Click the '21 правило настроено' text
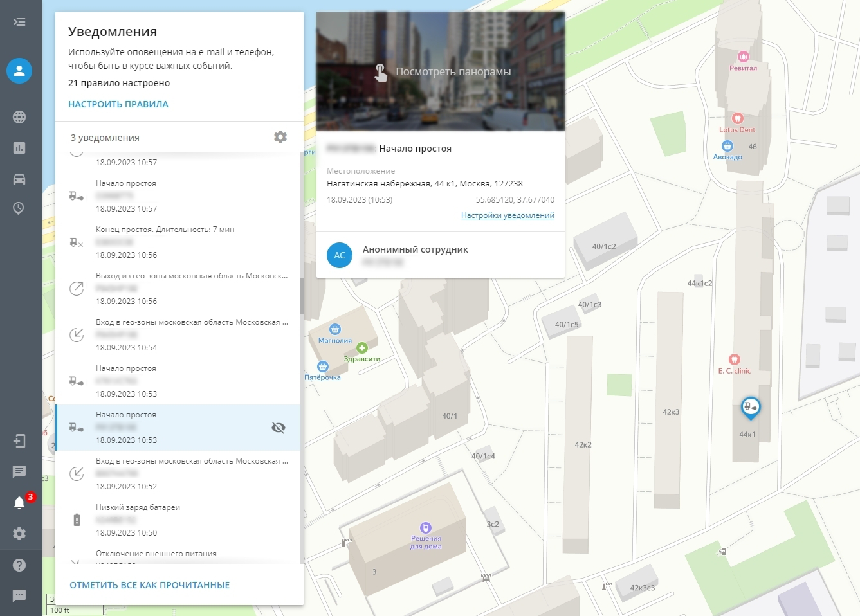 119,83
